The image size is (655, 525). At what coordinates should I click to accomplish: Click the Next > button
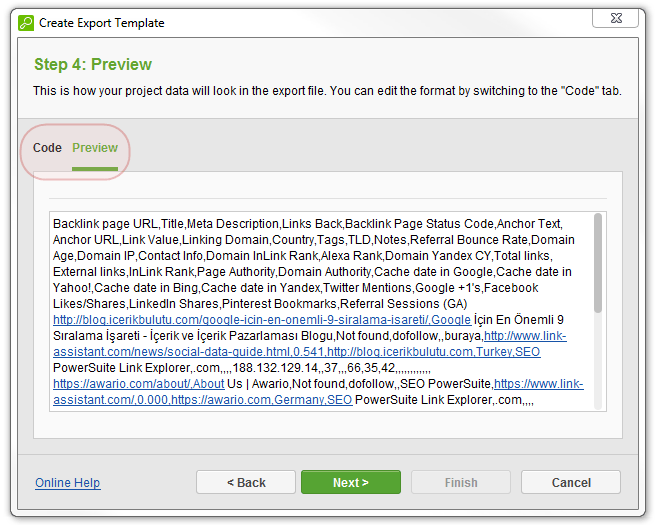click(351, 482)
